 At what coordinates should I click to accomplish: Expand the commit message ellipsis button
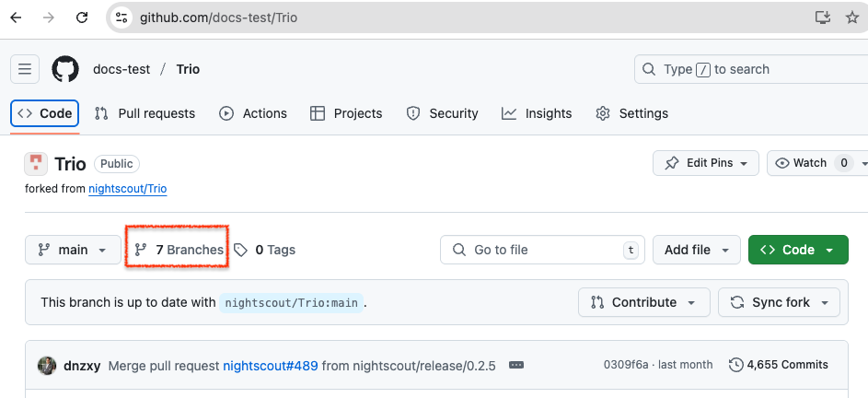click(515, 366)
